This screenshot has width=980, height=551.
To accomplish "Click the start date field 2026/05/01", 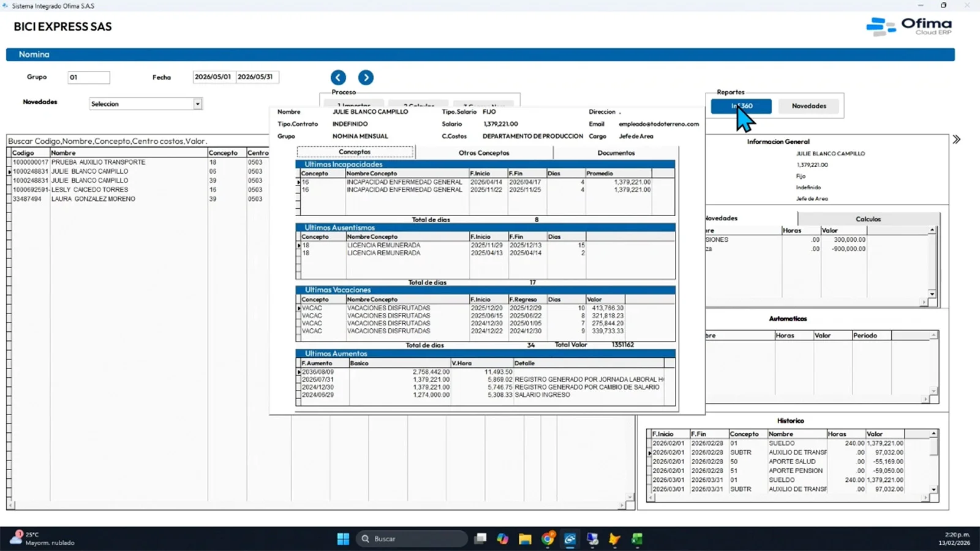I will [x=213, y=77].
